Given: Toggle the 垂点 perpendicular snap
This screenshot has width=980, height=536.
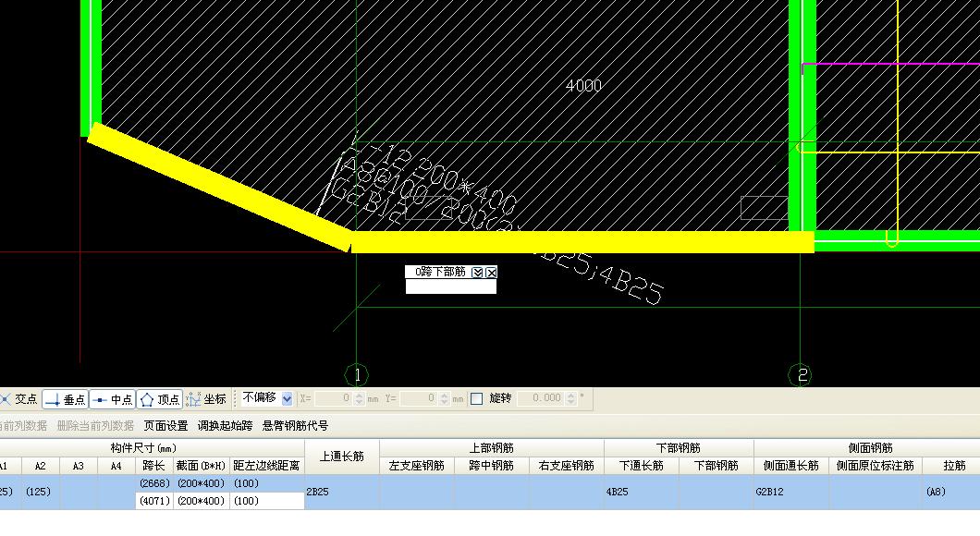Looking at the screenshot, I should click(x=66, y=398).
